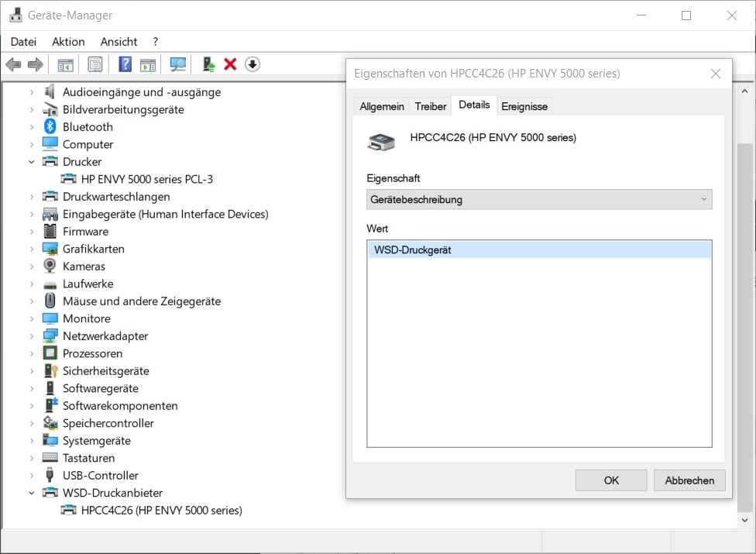
Task: Click the Speichercontroller icon
Action: coord(50,422)
